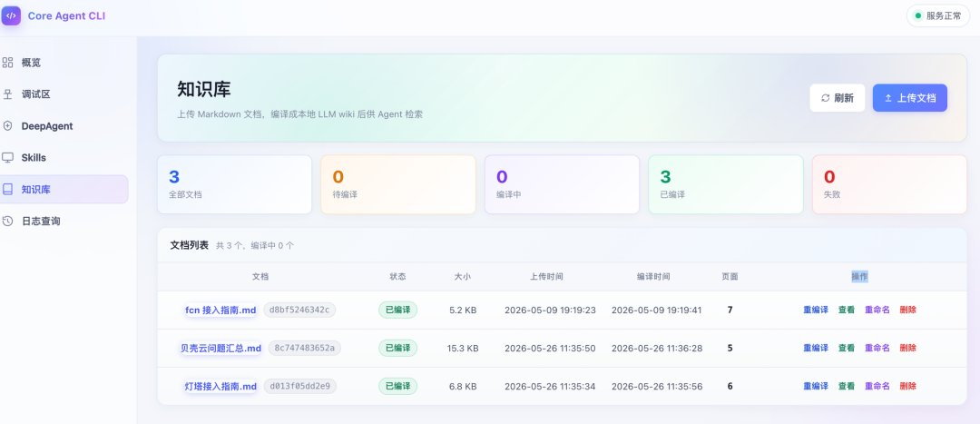980x424 pixels.
Task: Click 删除 for 灯塔接入指南.md
Action: tap(908, 386)
